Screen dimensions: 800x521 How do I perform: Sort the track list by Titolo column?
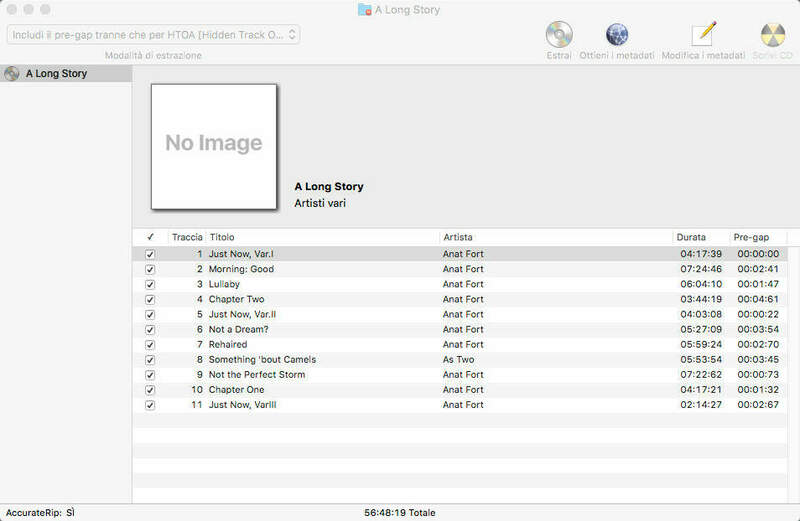tap(321, 237)
